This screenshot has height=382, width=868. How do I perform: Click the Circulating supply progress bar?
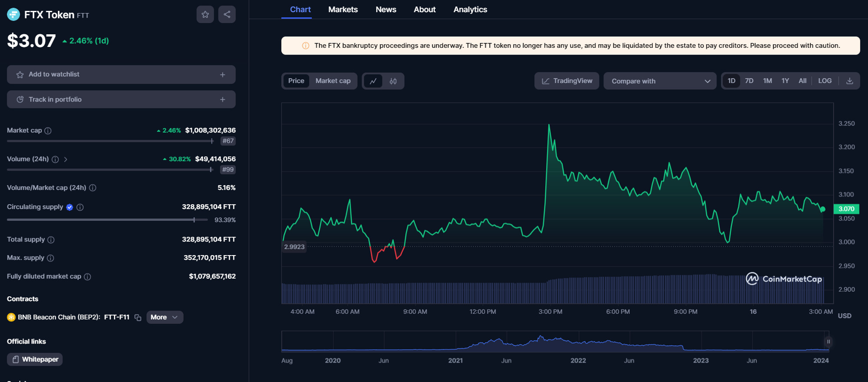coord(107,220)
